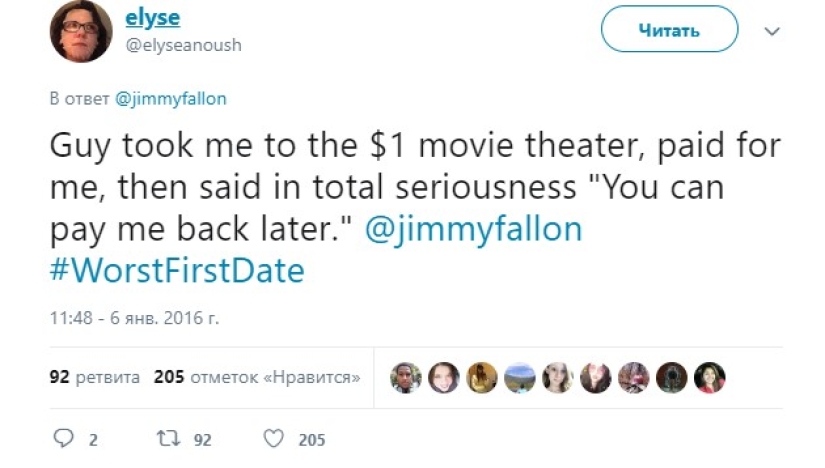Click the 11:48 - 6 янв. 2016 timestamp
Screen dimensions: 825x468
[134, 318]
